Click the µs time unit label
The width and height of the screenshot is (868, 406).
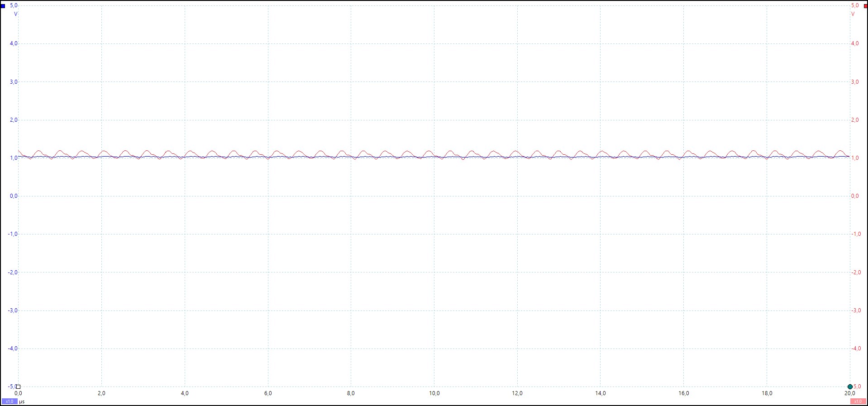22,401
